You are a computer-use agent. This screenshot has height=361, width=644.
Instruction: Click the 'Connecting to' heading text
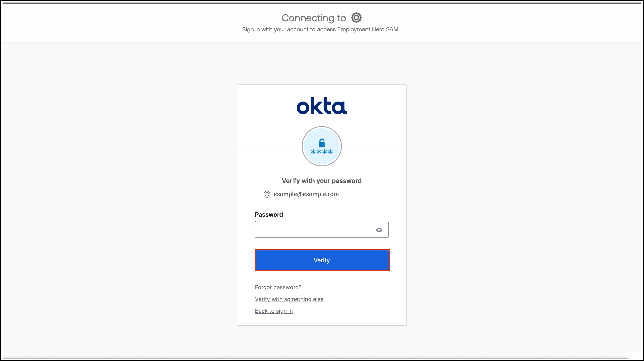[x=314, y=18]
